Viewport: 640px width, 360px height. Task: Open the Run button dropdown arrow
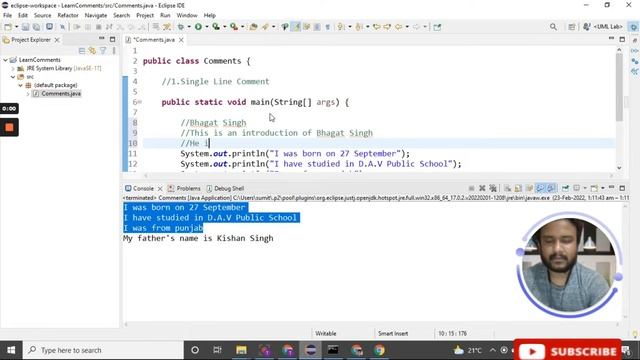pos(207,27)
